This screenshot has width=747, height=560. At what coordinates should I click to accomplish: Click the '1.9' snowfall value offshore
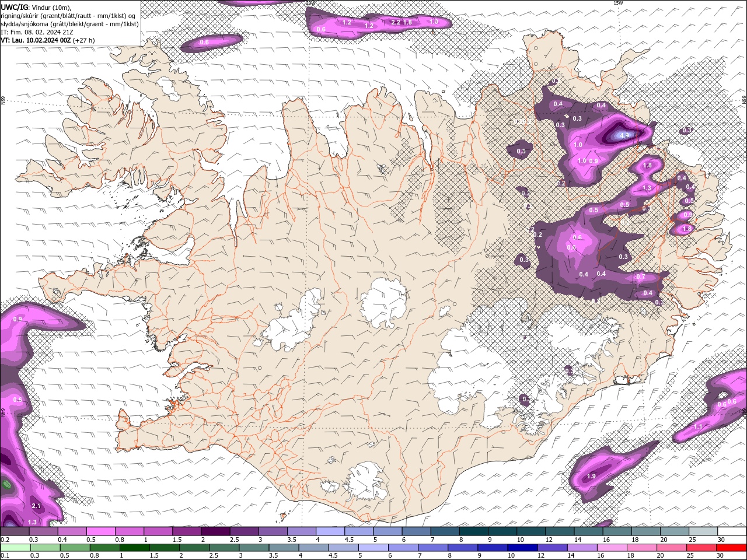[591, 477]
